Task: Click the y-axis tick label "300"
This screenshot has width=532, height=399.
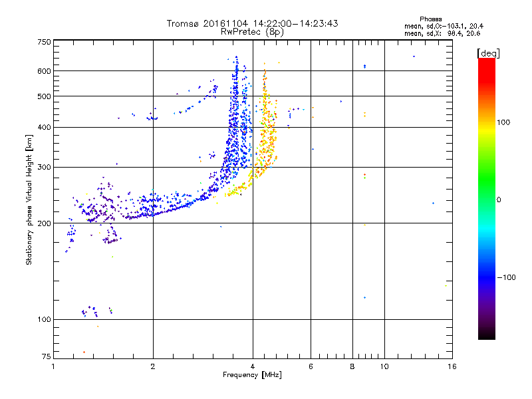Action: (x=44, y=167)
